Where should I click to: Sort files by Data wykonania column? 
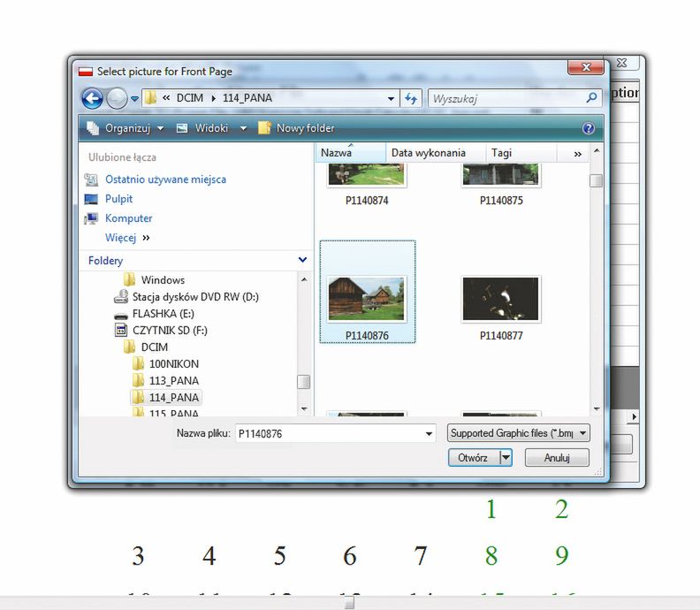point(435,153)
